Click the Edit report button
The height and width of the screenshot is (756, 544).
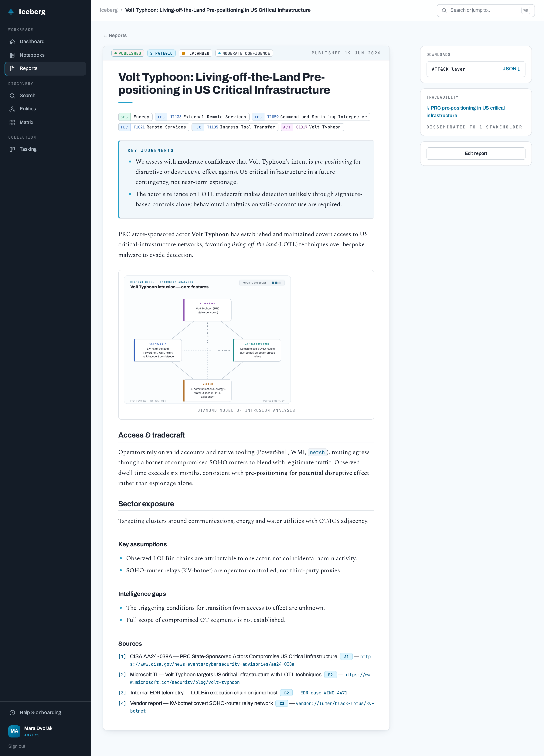pyautogui.click(x=476, y=154)
